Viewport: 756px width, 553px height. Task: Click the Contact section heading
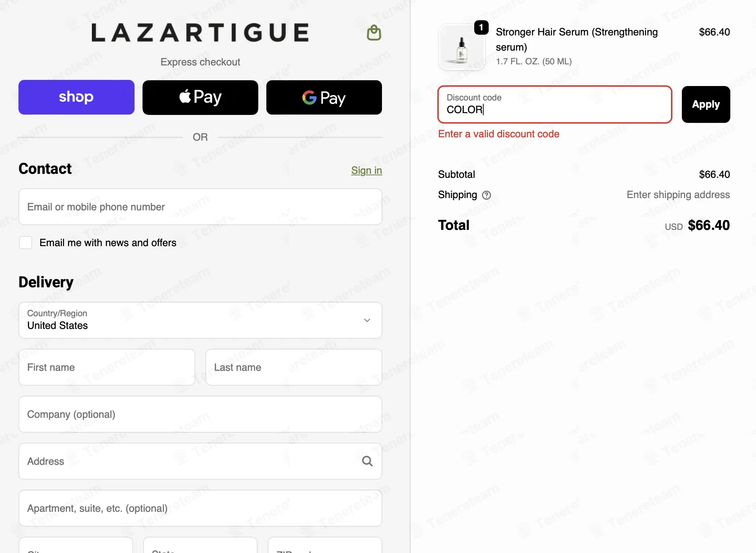click(x=45, y=169)
